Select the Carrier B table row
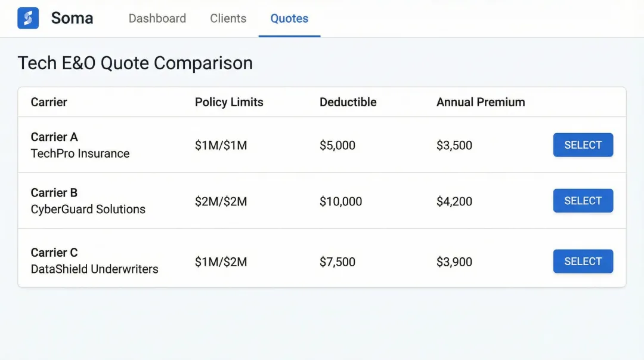The width and height of the screenshot is (644, 360). coord(322,201)
